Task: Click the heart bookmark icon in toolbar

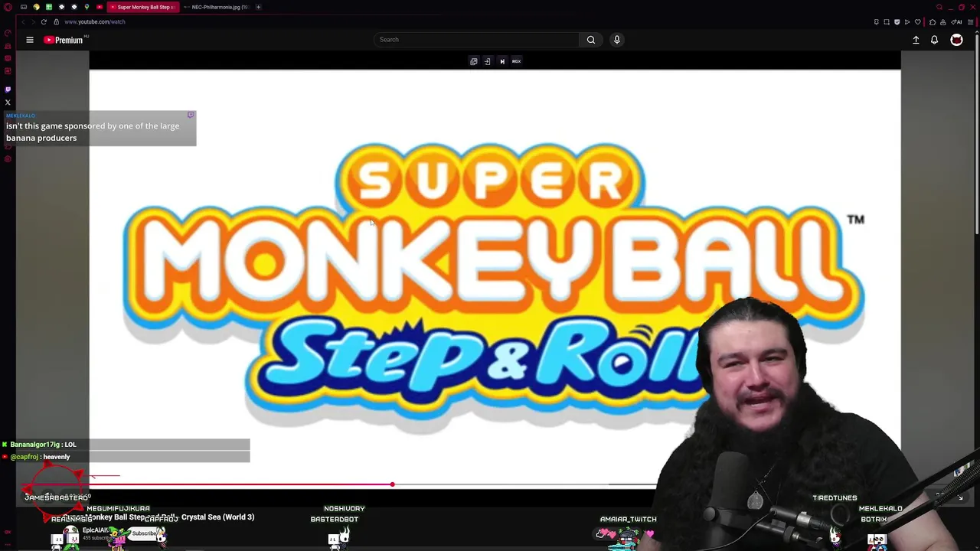Action: (918, 21)
